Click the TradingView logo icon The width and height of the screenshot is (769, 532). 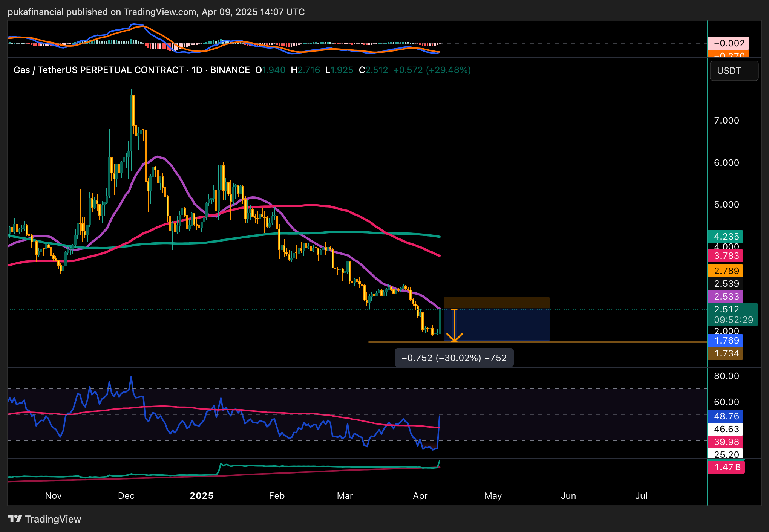click(15, 519)
